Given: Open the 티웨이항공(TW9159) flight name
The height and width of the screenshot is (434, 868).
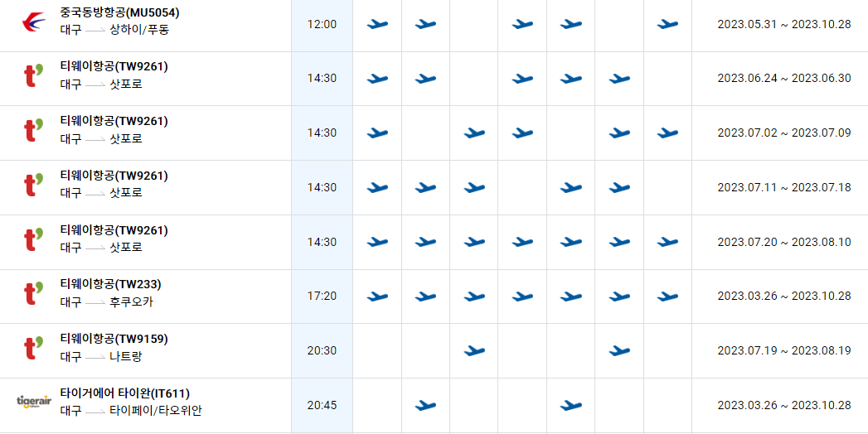Looking at the screenshot, I should click(114, 339).
